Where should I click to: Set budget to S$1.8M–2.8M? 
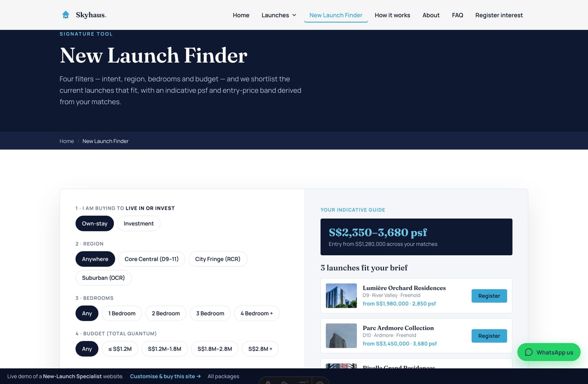pos(215,349)
